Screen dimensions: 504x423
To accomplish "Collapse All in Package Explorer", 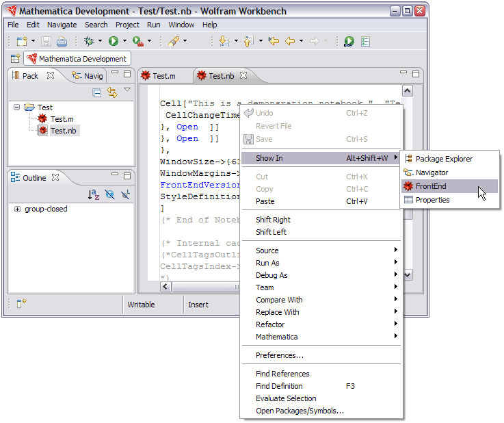I will coord(96,93).
